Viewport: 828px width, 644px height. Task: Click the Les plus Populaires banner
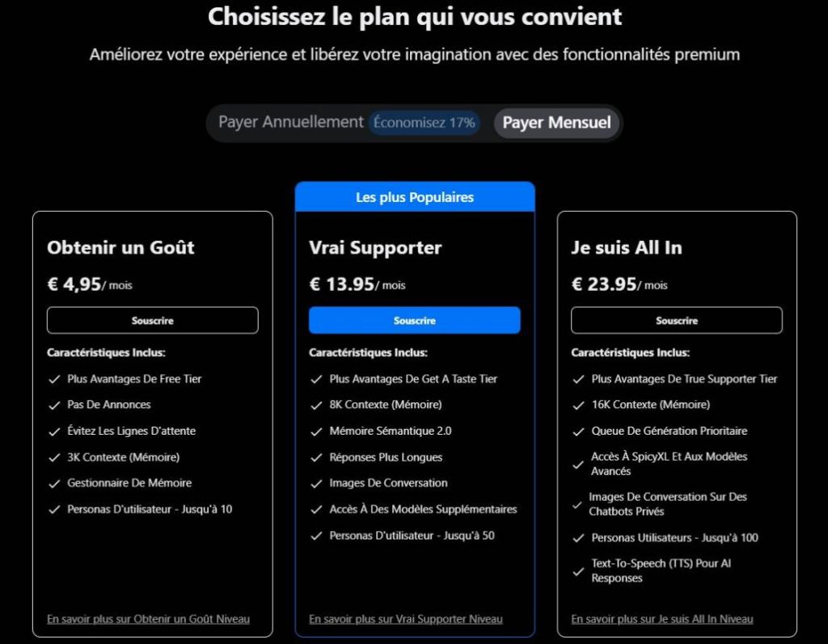tap(415, 197)
